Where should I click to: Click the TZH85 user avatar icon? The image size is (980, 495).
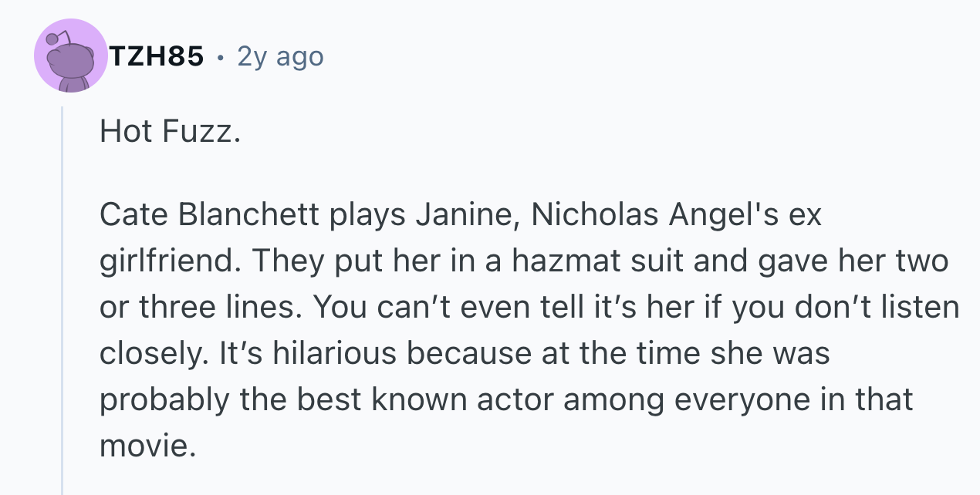click(x=71, y=56)
